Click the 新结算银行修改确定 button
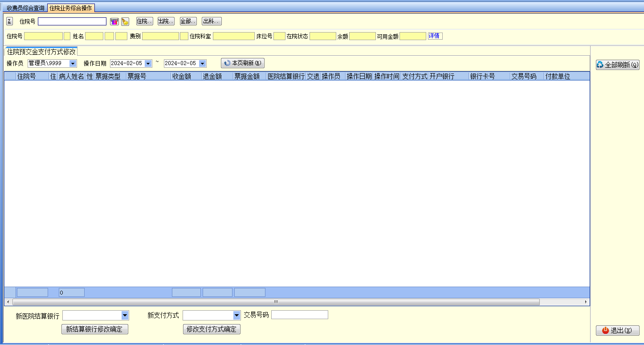 pyautogui.click(x=95, y=329)
